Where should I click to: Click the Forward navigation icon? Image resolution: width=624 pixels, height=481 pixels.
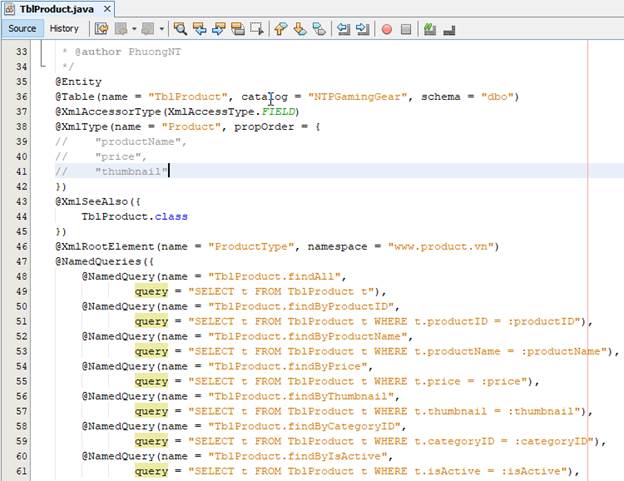point(148,29)
